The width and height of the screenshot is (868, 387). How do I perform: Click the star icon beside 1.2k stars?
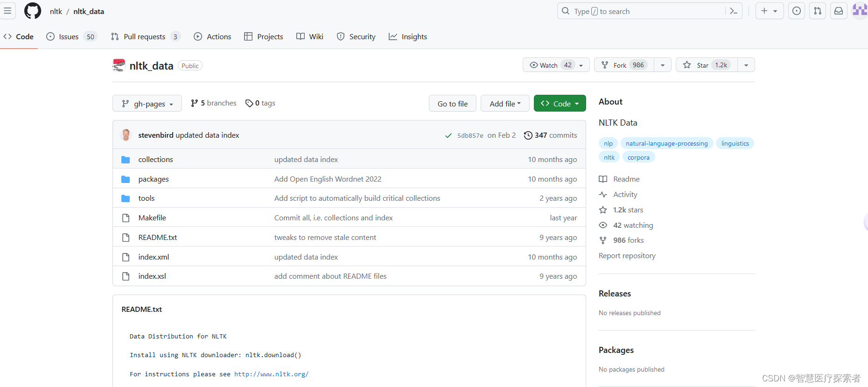[x=603, y=210]
